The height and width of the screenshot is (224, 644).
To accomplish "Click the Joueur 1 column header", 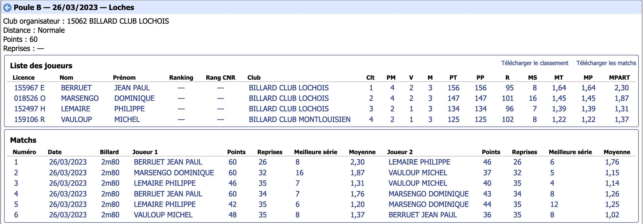I will (145, 152).
